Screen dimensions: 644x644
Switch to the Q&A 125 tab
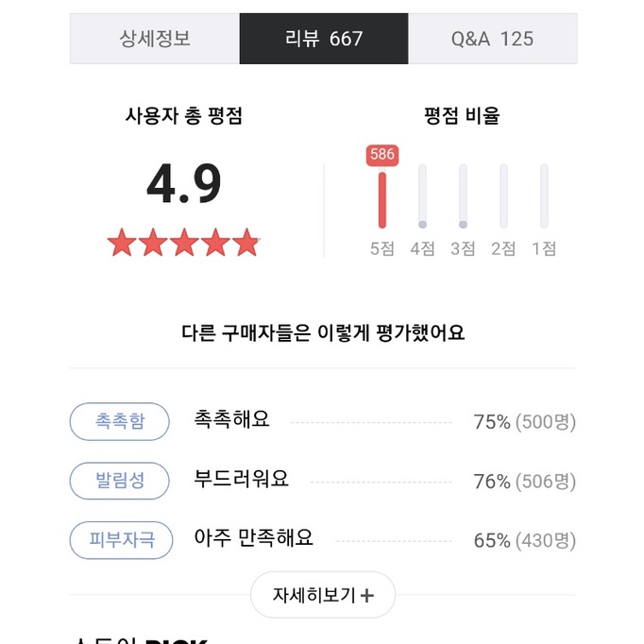tap(492, 39)
